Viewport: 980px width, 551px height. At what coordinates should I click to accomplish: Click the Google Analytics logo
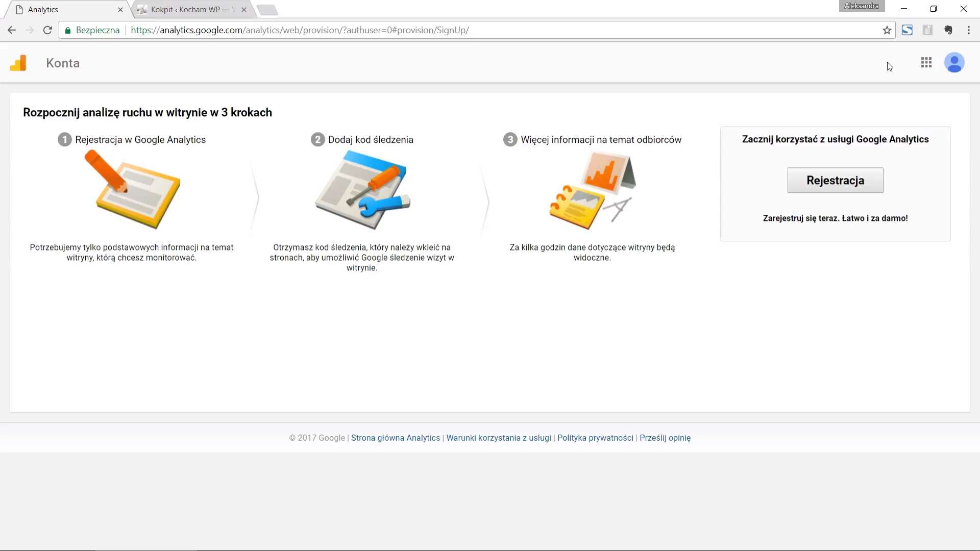18,63
